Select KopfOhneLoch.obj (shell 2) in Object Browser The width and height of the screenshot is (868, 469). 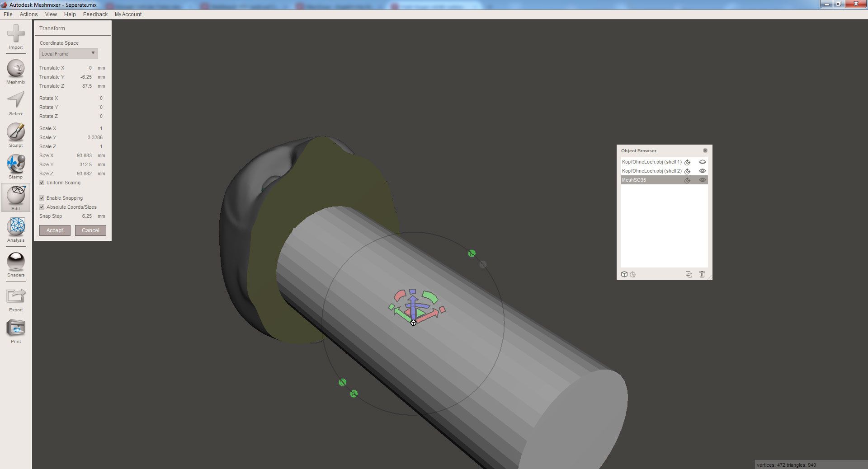652,171
